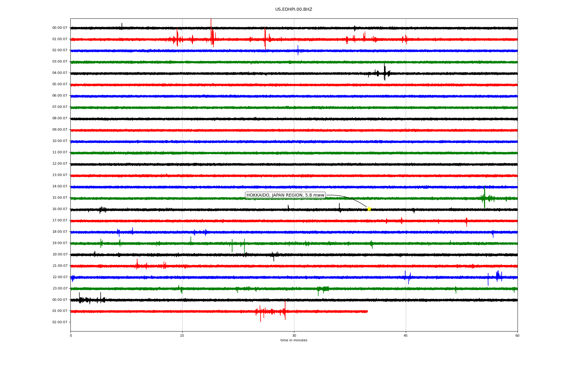Click the 04:00:07 row label

pyautogui.click(x=60, y=73)
